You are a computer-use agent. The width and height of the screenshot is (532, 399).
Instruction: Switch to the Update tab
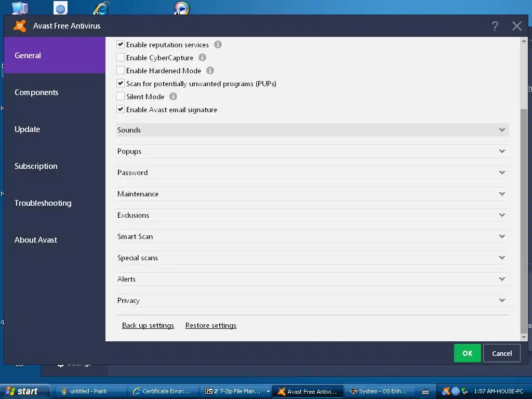point(55,129)
